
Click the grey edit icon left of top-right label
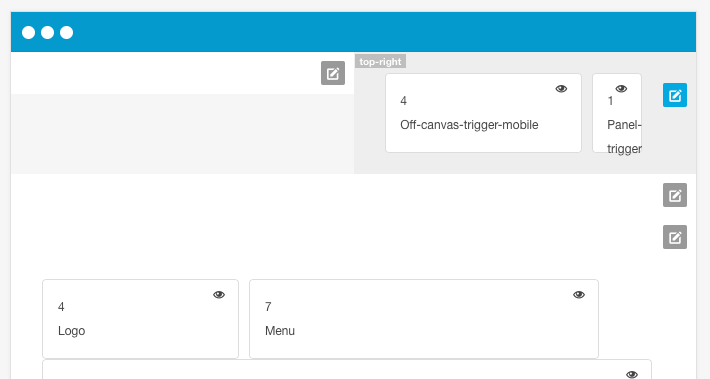(x=333, y=73)
